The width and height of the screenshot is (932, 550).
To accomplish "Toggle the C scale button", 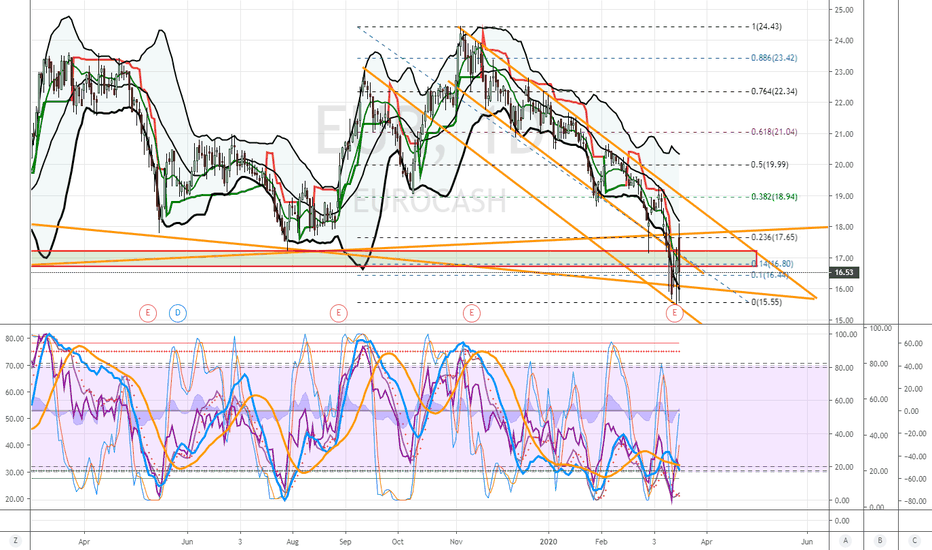I will [x=914, y=541].
